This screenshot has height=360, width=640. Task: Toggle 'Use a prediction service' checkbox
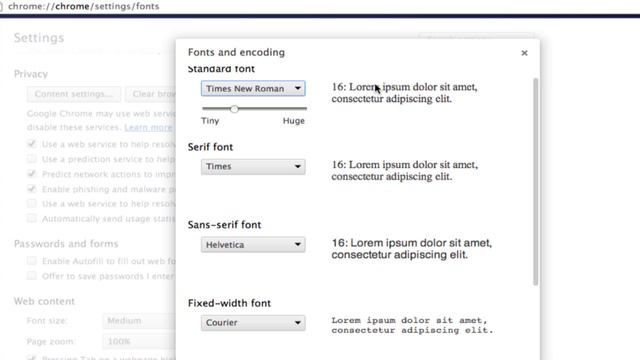(31, 159)
